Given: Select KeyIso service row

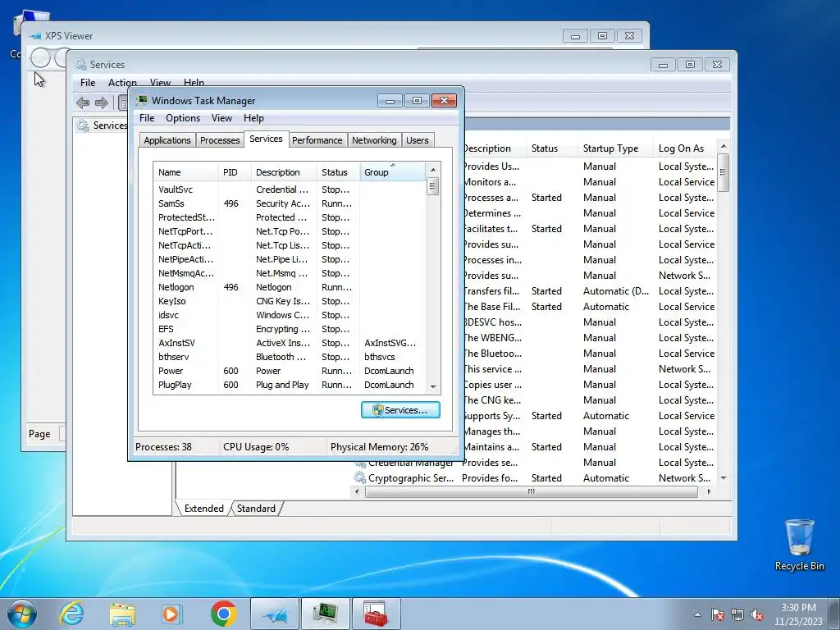Looking at the screenshot, I should [290, 301].
